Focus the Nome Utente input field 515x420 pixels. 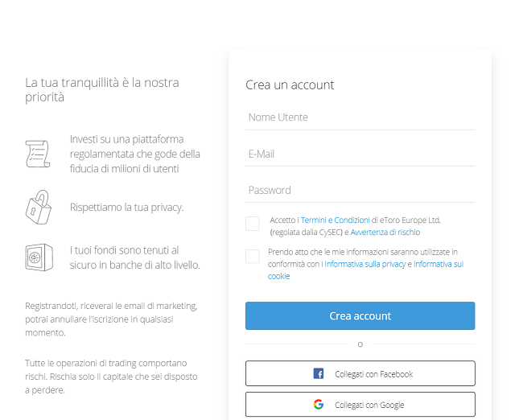tap(360, 117)
